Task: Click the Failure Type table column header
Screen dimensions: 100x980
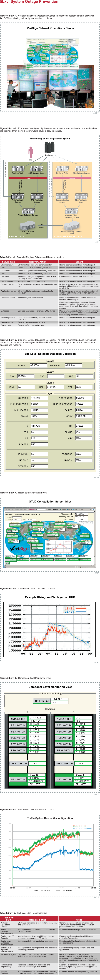Action: click(8, 262)
